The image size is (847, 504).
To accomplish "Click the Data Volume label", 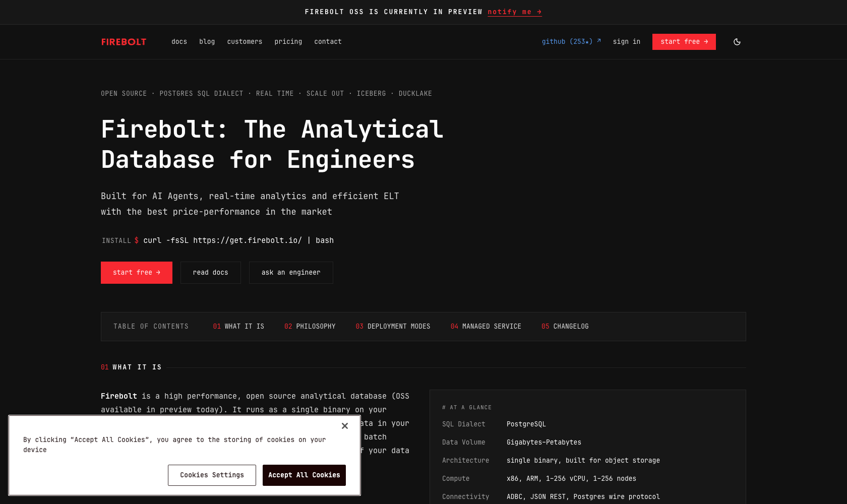I will [464, 443].
